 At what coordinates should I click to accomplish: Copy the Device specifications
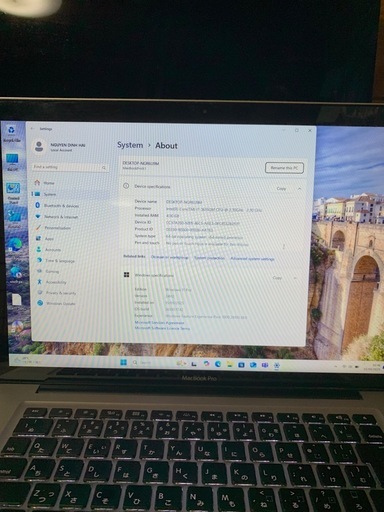281,188
